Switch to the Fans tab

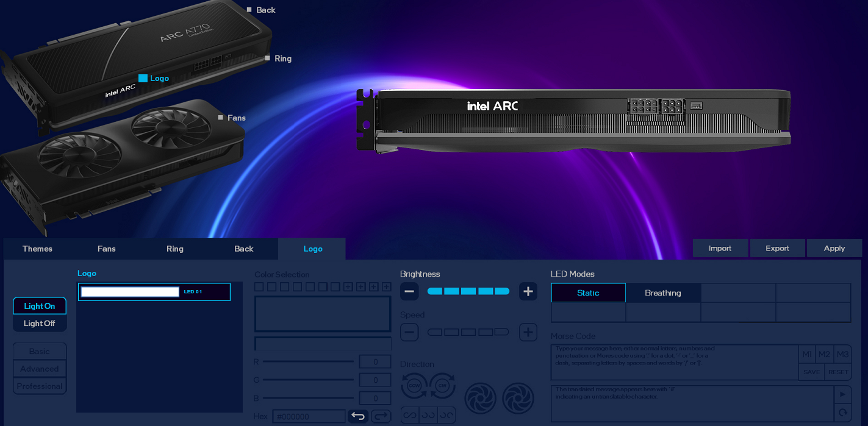tap(106, 249)
